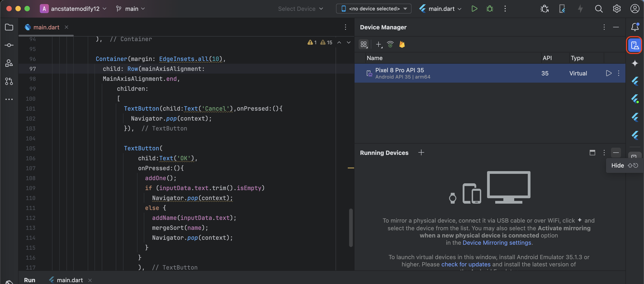This screenshot has width=644, height=284.
Task: Click the Debug bug icon
Action: coord(490,9)
